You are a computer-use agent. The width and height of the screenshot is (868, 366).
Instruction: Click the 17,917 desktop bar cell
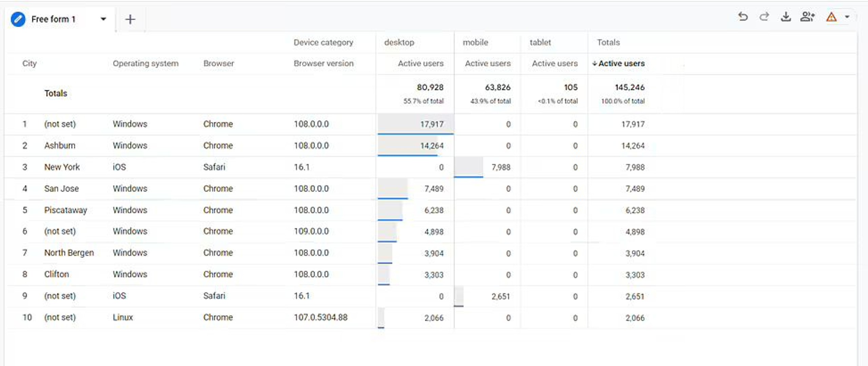pos(431,124)
